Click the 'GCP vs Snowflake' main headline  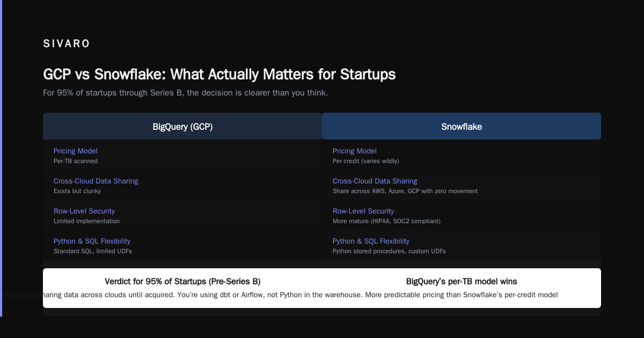tap(219, 74)
